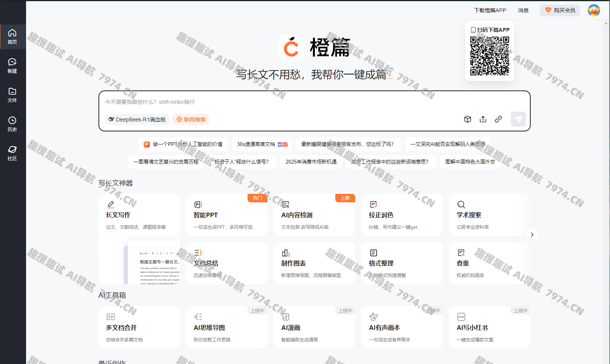Click the 上新 badge on AI内容检测
Image resolution: width=610 pixels, height=364 pixels.
tap(345, 198)
